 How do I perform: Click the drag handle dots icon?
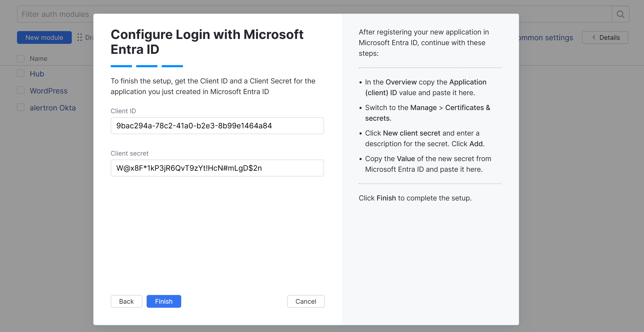pyautogui.click(x=79, y=37)
